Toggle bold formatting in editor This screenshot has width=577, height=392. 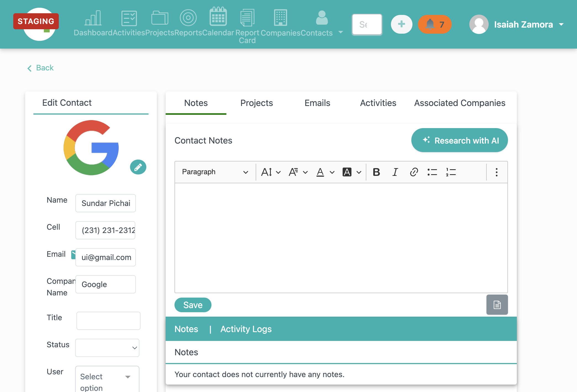click(376, 172)
